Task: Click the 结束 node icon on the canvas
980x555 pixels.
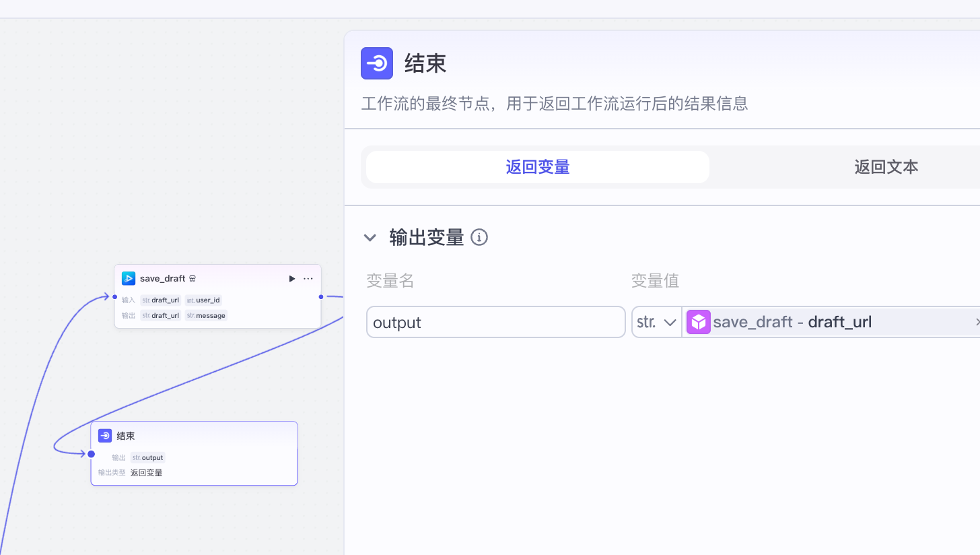Action: tap(105, 436)
